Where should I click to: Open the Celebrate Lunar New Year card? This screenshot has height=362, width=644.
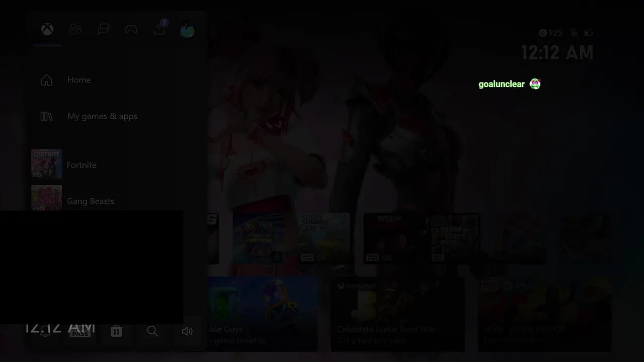[397, 314]
